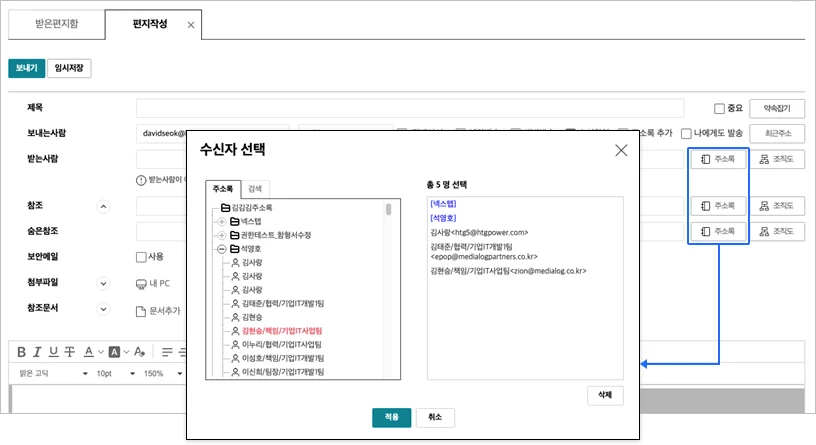Click the 삭제 button in recipient dialog
The height and width of the screenshot is (445, 816).
605,395
